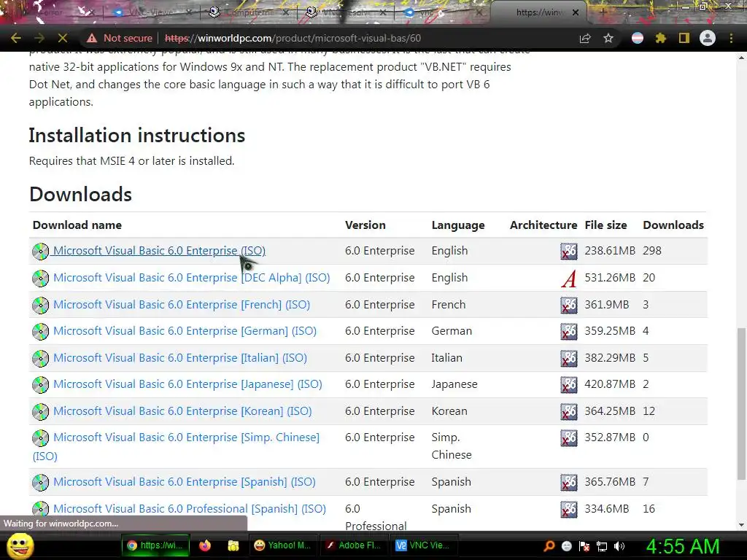Click the scrollbar down arrow
The height and width of the screenshot is (560, 747).
(x=741, y=525)
